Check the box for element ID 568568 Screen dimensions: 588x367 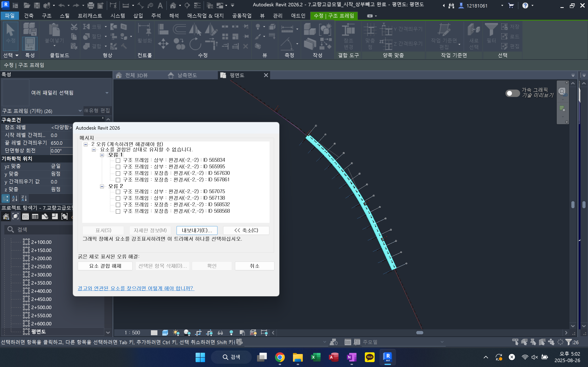click(118, 211)
